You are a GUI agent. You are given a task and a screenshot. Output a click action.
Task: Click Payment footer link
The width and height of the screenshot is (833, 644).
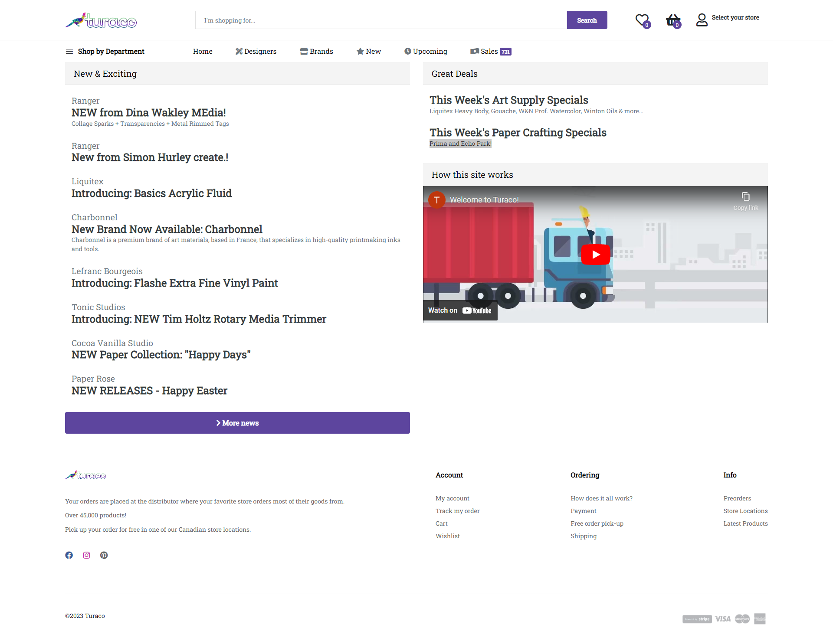[584, 511]
